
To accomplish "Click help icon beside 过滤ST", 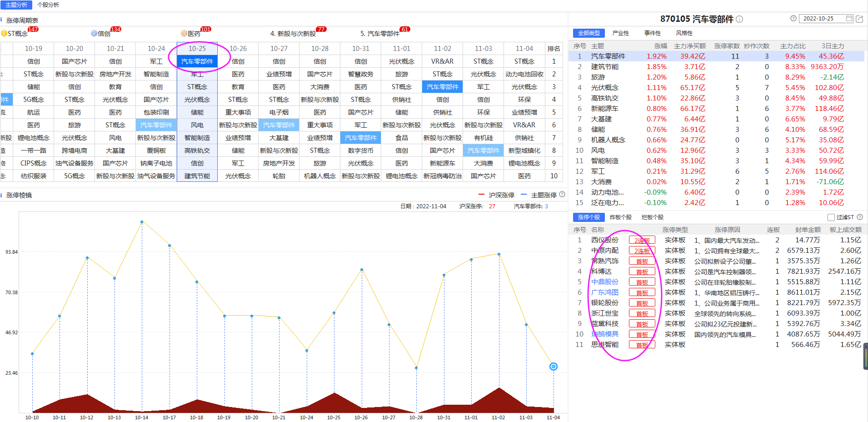I will click(x=860, y=217).
